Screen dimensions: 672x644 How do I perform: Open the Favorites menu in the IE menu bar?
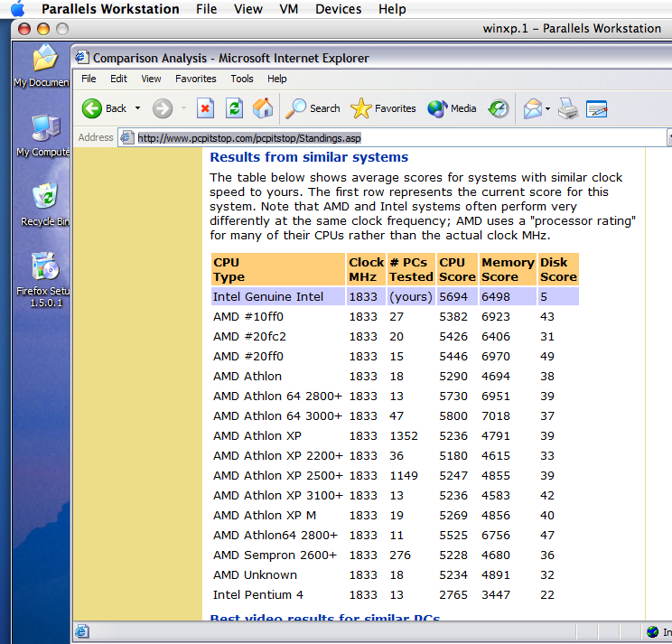195,79
